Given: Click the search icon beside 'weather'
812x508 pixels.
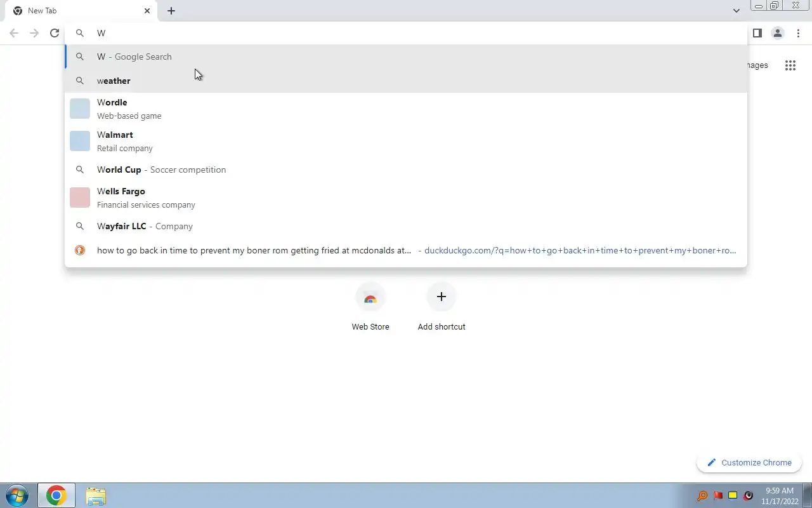Looking at the screenshot, I should [80, 81].
